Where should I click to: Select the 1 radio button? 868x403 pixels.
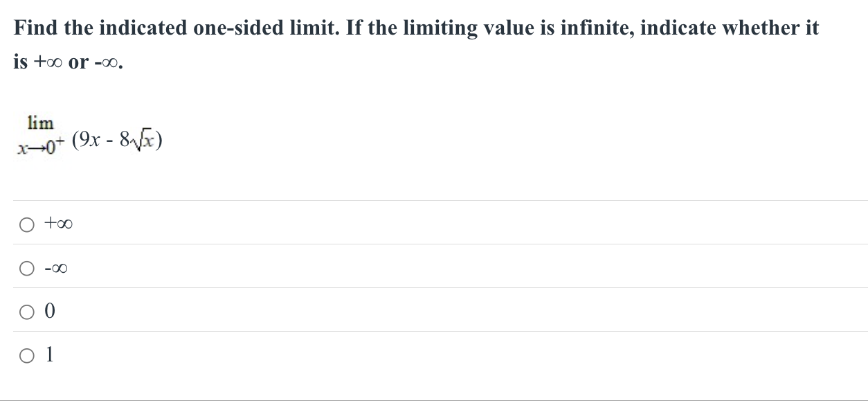click(26, 355)
